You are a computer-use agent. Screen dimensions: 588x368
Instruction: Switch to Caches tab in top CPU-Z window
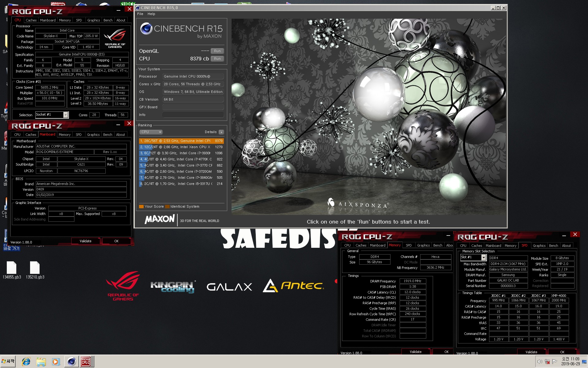pos(31,20)
